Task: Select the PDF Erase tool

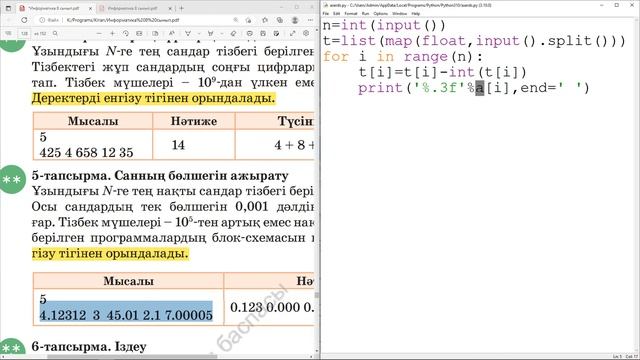Action: (x=233, y=33)
